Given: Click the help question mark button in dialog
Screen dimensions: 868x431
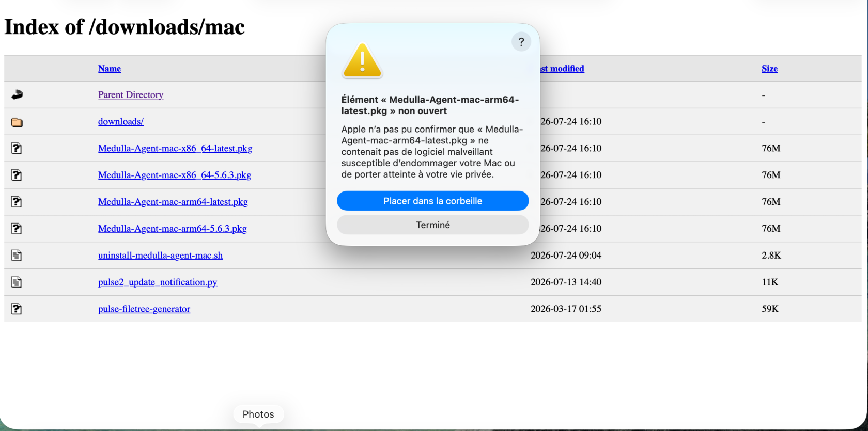Looking at the screenshot, I should 521,42.
